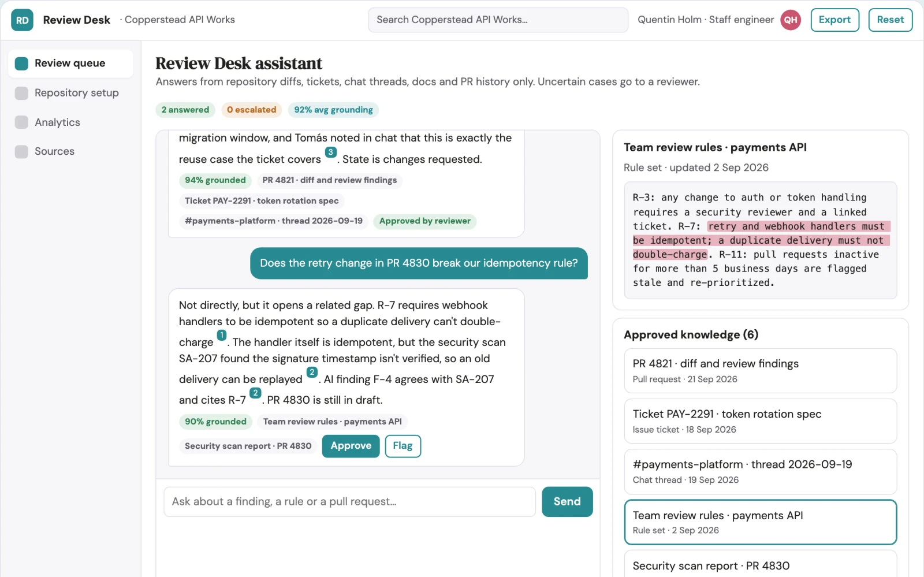924x577 pixels.
Task: Open 'Security scan report · PR 4830' source chip
Action: (248, 446)
